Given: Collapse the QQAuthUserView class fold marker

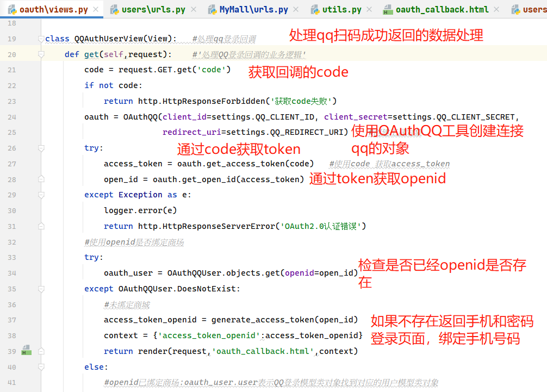Looking at the screenshot, I should [41, 39].
